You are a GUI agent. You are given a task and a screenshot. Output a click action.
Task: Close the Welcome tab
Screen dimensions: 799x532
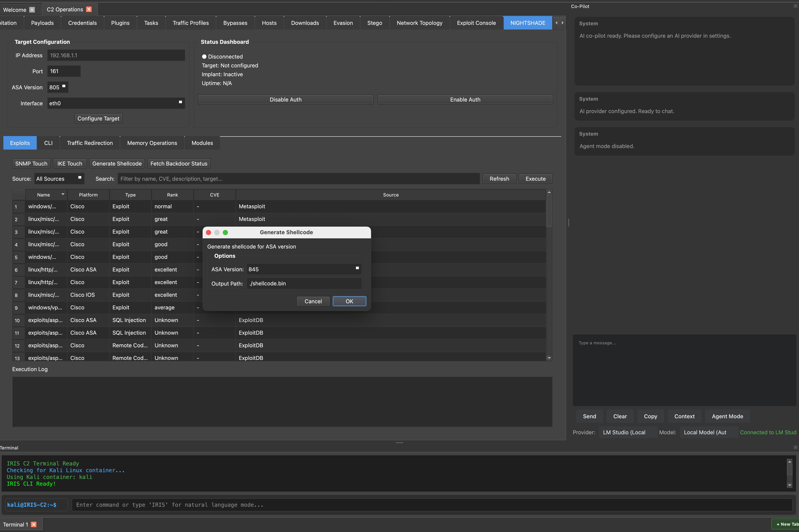(x=32, y=9)
